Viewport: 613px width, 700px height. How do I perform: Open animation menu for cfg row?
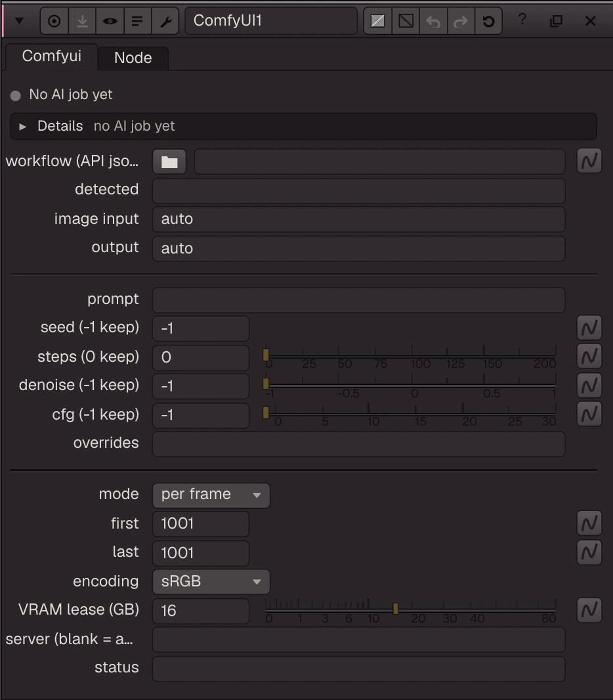(x=589, y=414)
